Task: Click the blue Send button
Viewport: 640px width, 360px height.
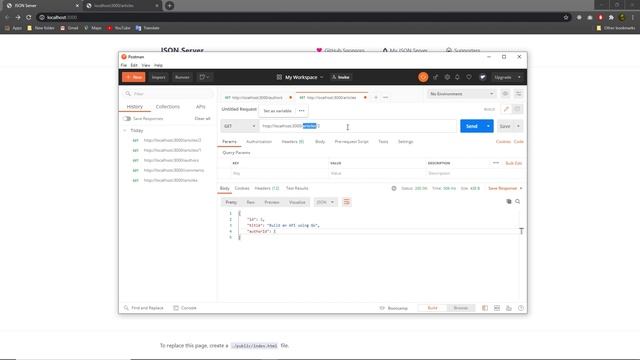Action: pyautogui.click(x=471, y=126)
